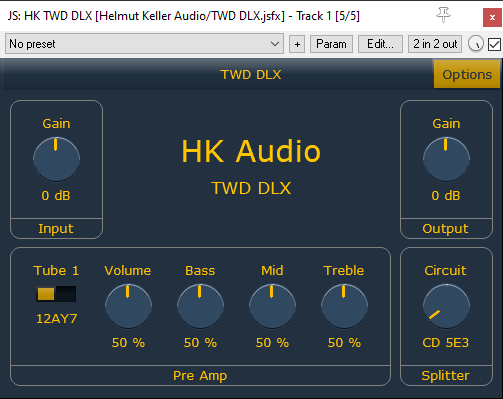Click the plus button to save preset
The height and width of the screenshot is (399, 503).
coord(297,44)
